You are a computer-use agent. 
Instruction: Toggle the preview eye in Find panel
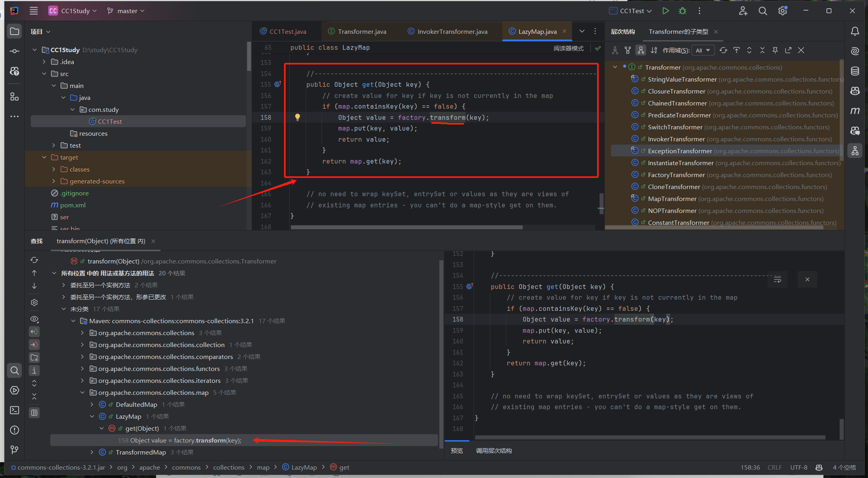[34, 319]
